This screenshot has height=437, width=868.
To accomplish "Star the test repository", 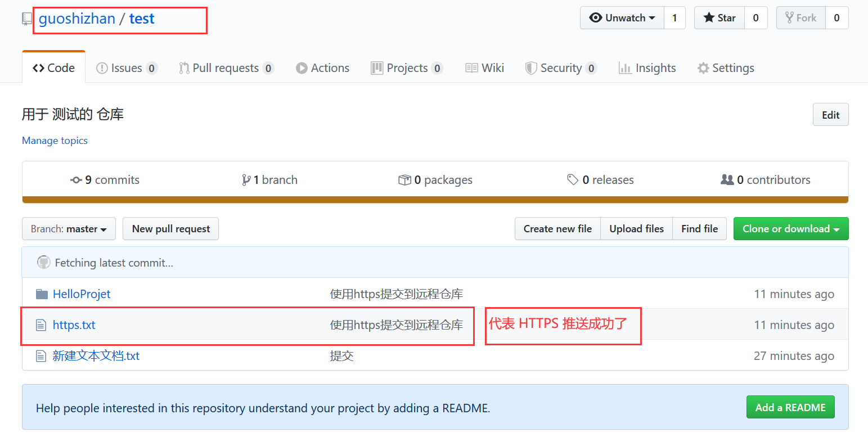I will 719,18.
